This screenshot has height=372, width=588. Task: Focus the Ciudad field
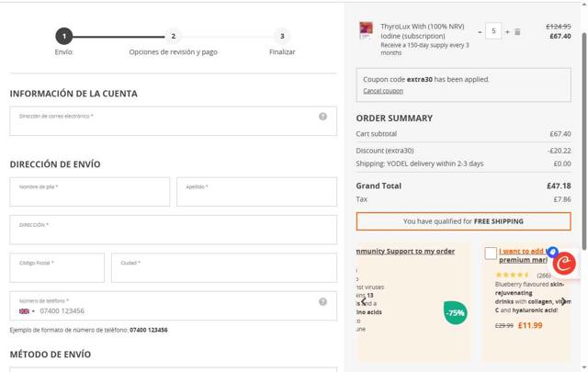(224, 268)
